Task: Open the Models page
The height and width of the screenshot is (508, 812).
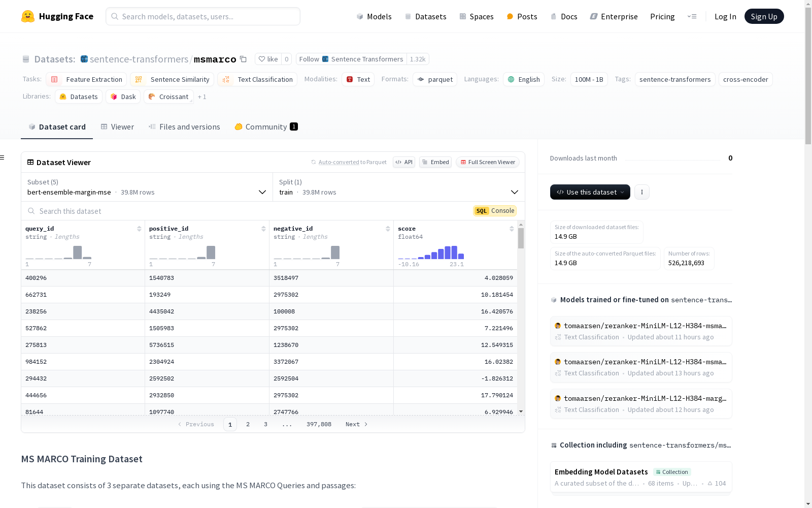Action: click(x=374, y=16)
